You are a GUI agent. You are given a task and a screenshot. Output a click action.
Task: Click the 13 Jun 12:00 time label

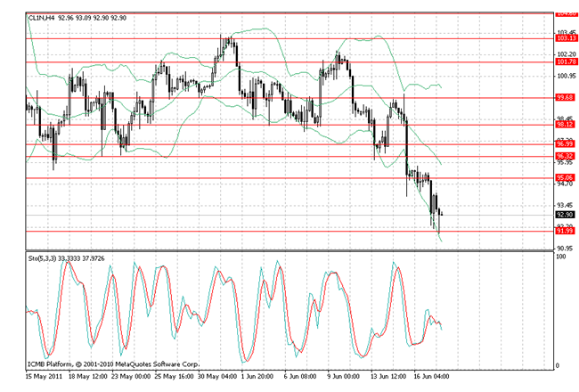click(x=387, y=377)
